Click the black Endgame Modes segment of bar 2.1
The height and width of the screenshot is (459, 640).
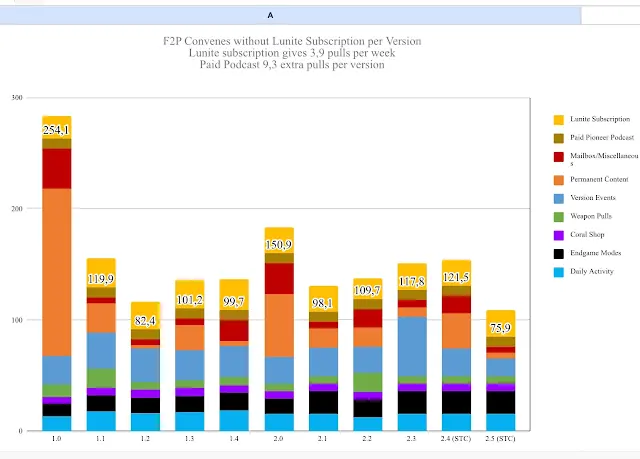(x=323, y=402)
